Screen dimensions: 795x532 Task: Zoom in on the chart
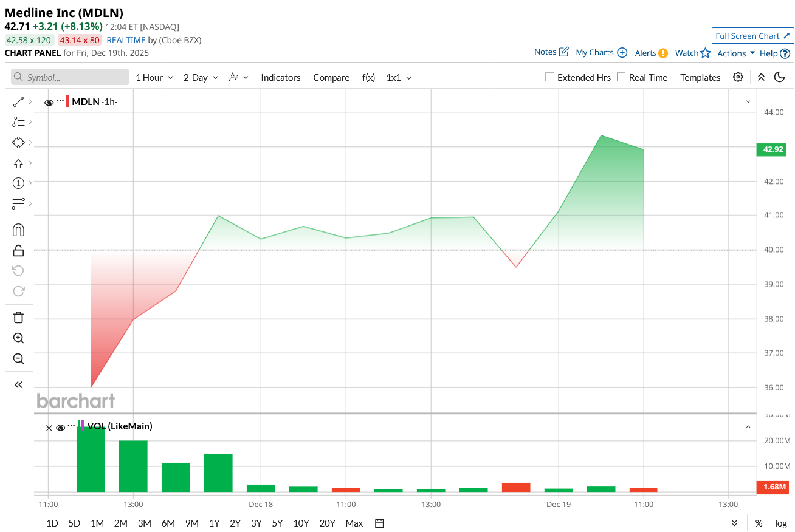18,338
